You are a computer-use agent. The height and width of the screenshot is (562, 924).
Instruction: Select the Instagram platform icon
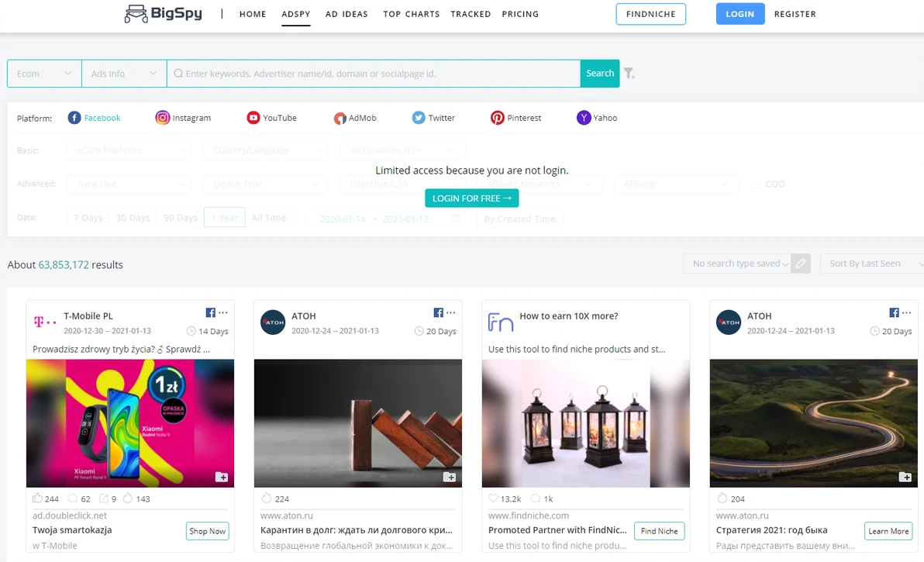(x=163, y=118)
